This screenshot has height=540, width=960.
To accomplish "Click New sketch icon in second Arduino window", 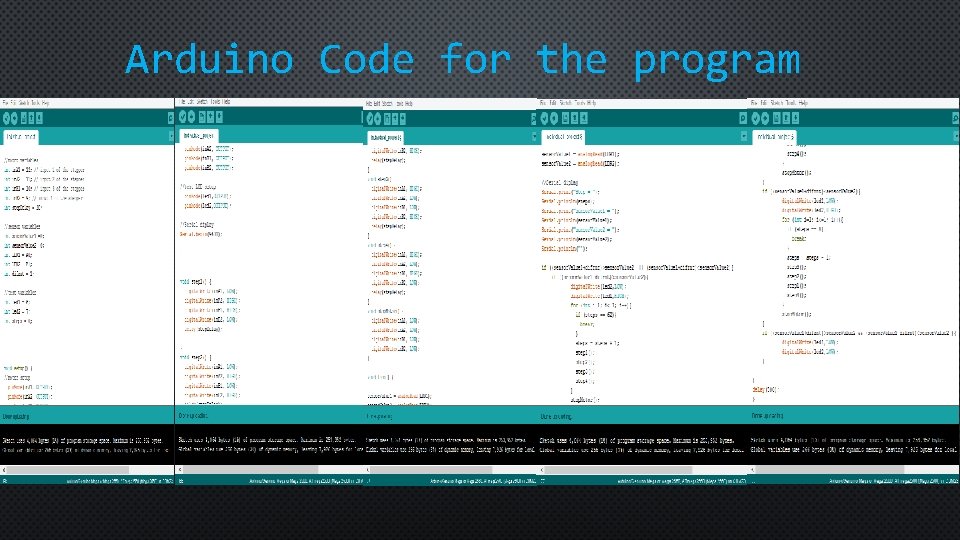I will click(201, 116).
